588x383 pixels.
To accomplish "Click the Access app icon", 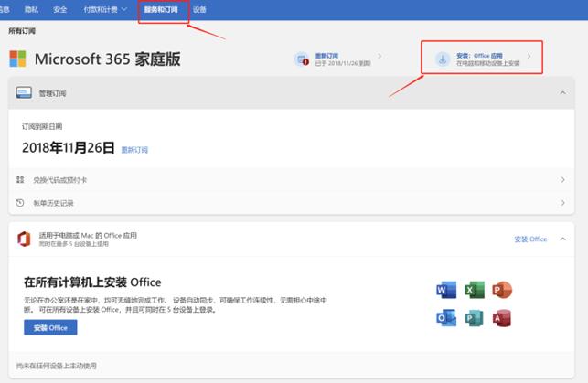I will pyautogui.click(x=502, y=318).
